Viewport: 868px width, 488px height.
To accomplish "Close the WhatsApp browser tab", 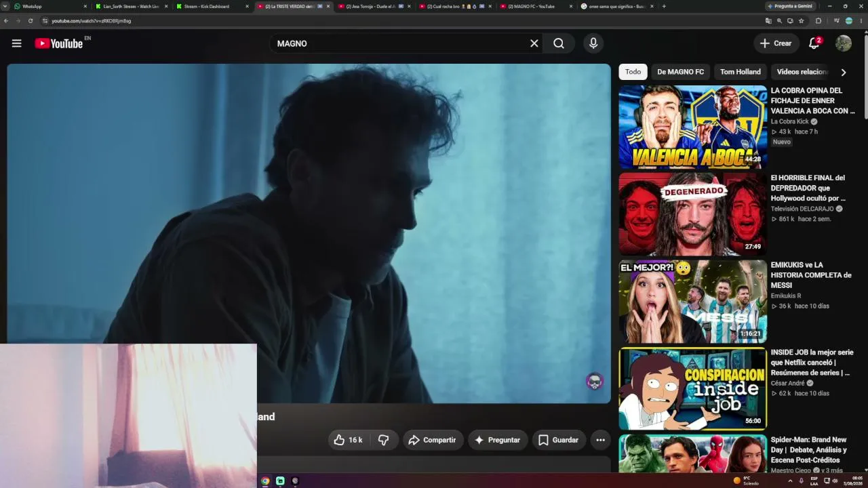I will coord(85,6).
